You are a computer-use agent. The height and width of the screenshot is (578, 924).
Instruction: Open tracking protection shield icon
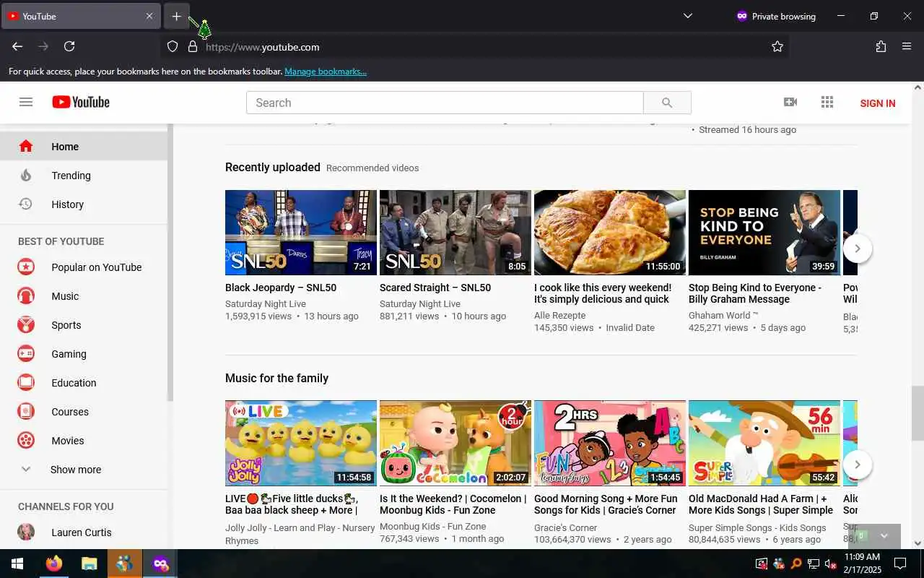(x=173, y=46)
